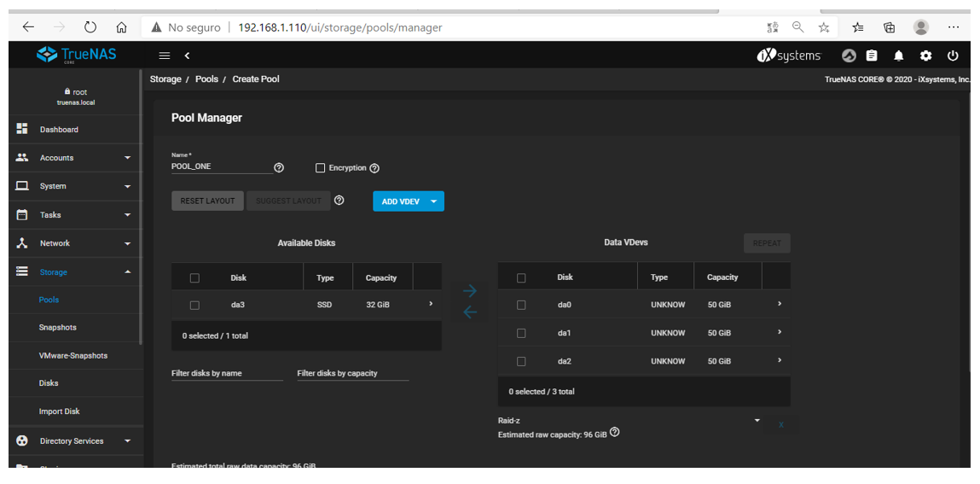Click the TrueNAS logo
Image resolution: width=980 pixels, height=484 pixels.
(76, 55)
